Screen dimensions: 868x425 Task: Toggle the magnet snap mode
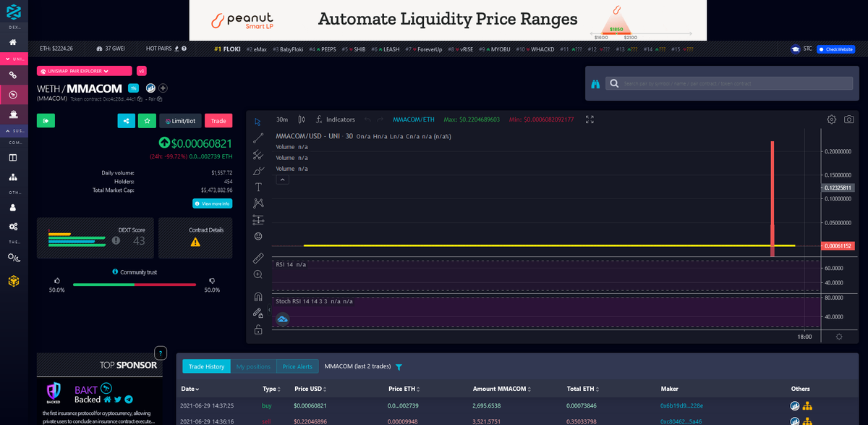tap(258, 297)
